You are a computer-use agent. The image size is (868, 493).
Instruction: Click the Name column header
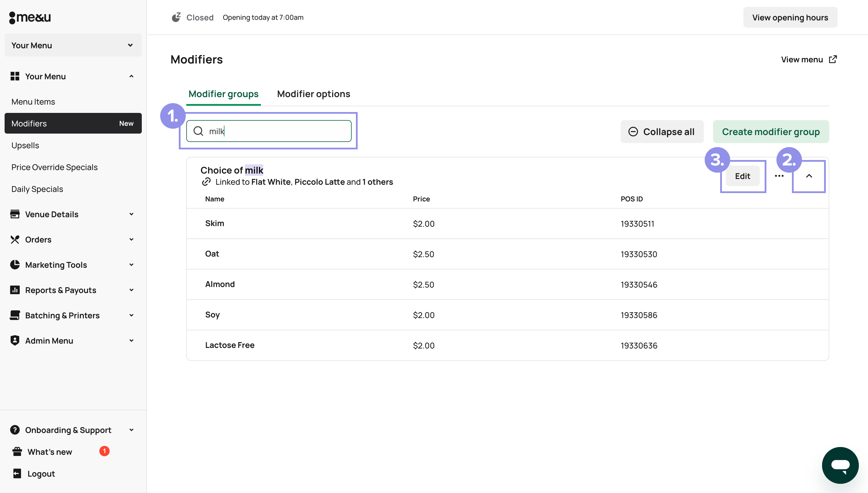pyautogui.click(x=214, y=199)
